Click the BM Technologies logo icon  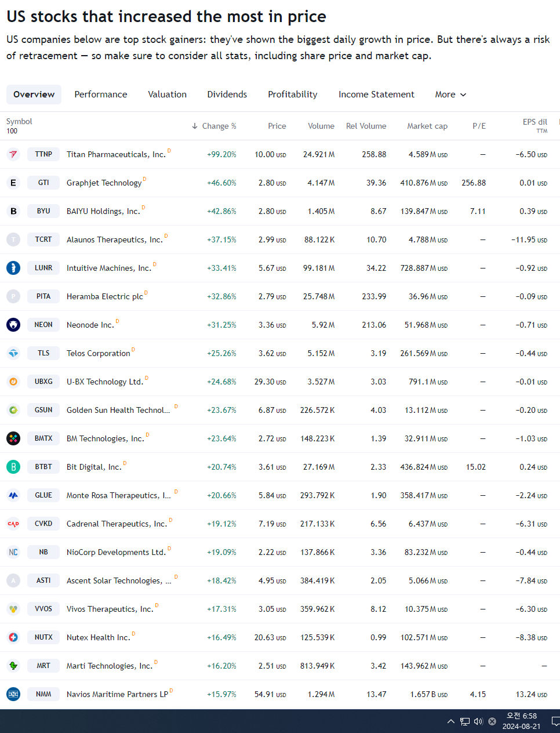coord(13,438)
